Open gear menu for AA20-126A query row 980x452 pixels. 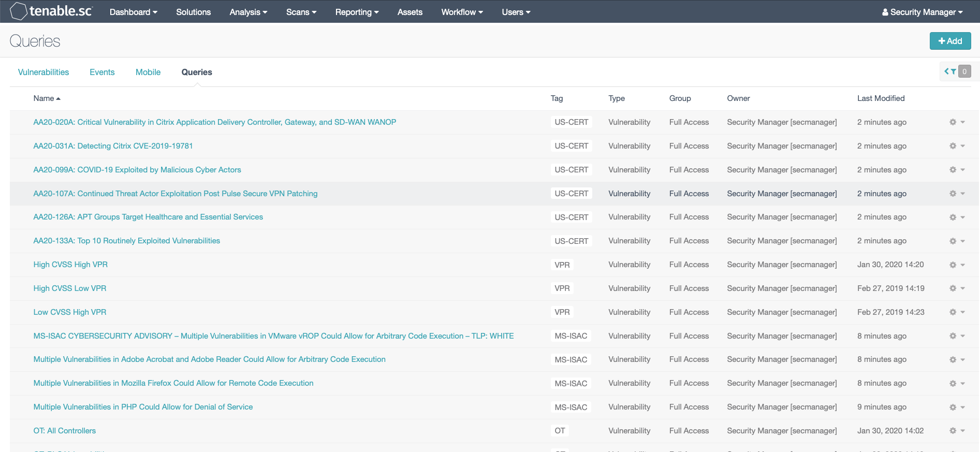tap(957, 217)
